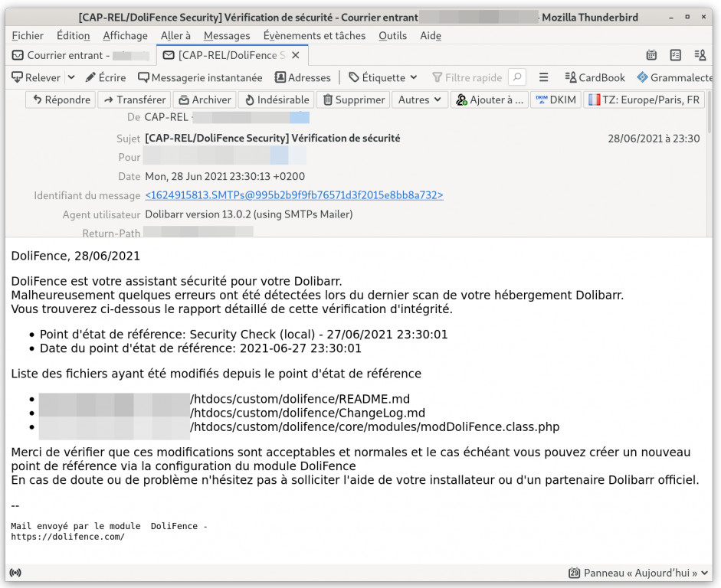Click the https://dolifence.com/ URL
Image resolution: width=721 pixels, height=588 pixels.
point(67,537)
